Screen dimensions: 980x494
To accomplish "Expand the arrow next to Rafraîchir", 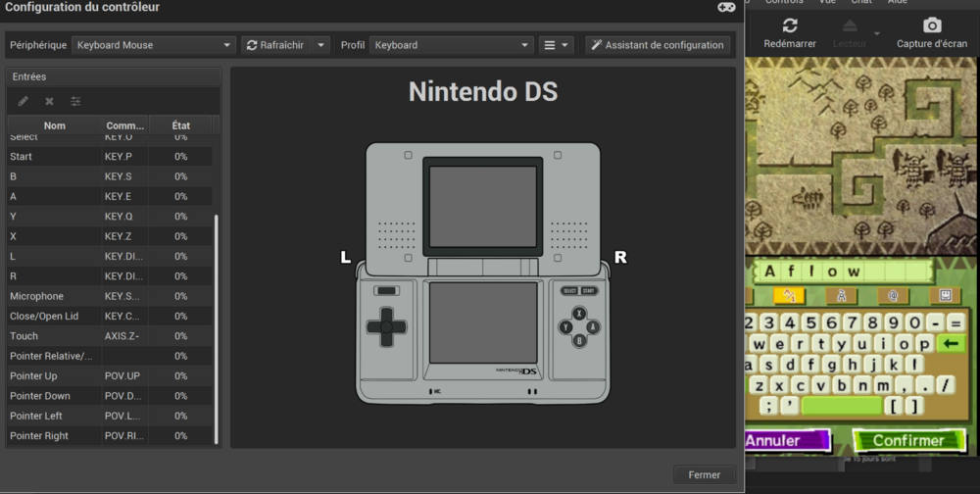I will (320, 45).
